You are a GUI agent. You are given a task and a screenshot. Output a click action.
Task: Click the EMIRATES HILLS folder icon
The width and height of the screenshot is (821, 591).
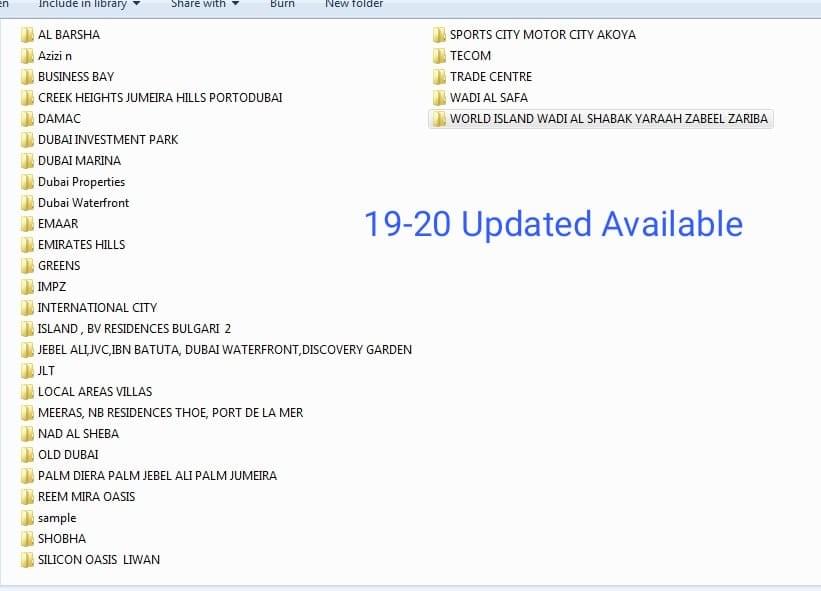click(27, 245)
